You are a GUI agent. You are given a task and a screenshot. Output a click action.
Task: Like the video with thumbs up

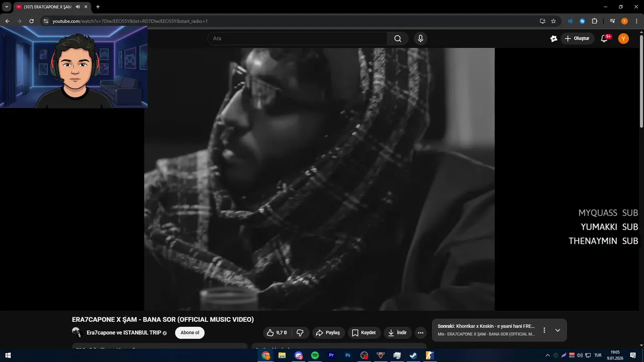coord(278,333)
